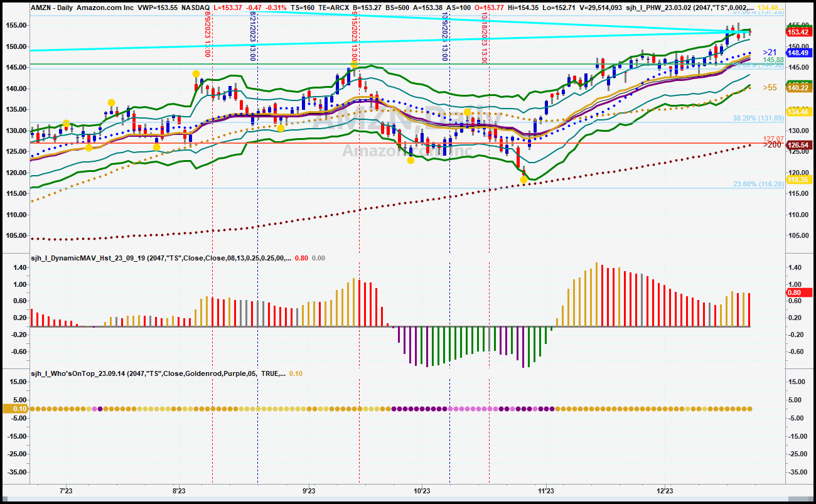This screenshot has width=816, height=504.
Task: Select the 8/21/2023 13:00 vertical marker
Action: pos(252,36)
